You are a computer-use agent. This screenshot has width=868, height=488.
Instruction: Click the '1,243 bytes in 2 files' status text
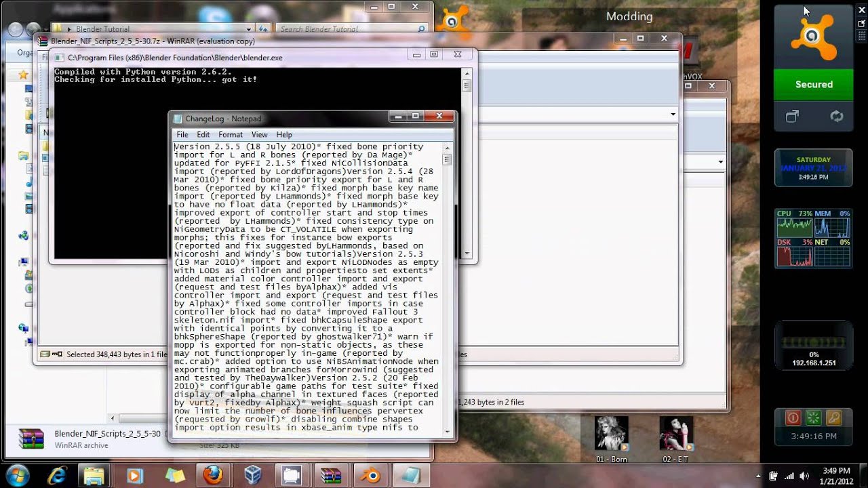pos(492,402)
